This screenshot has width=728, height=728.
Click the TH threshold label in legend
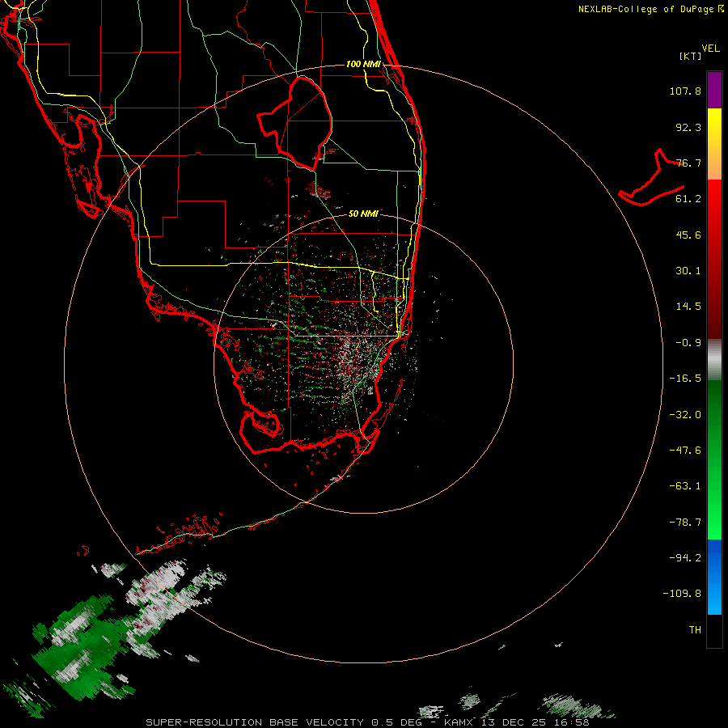click(x=695, y=630)
